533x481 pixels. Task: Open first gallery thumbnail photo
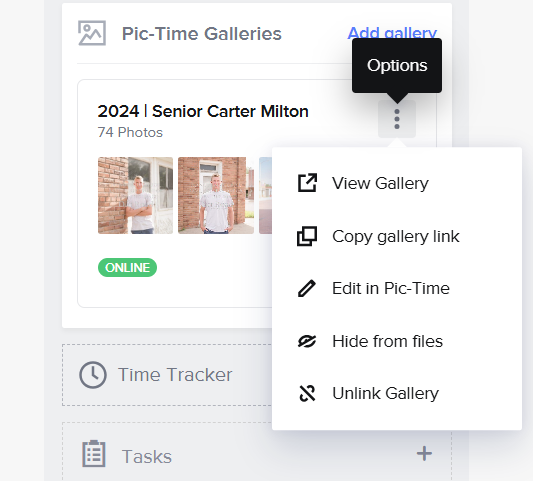coord(135,195)
